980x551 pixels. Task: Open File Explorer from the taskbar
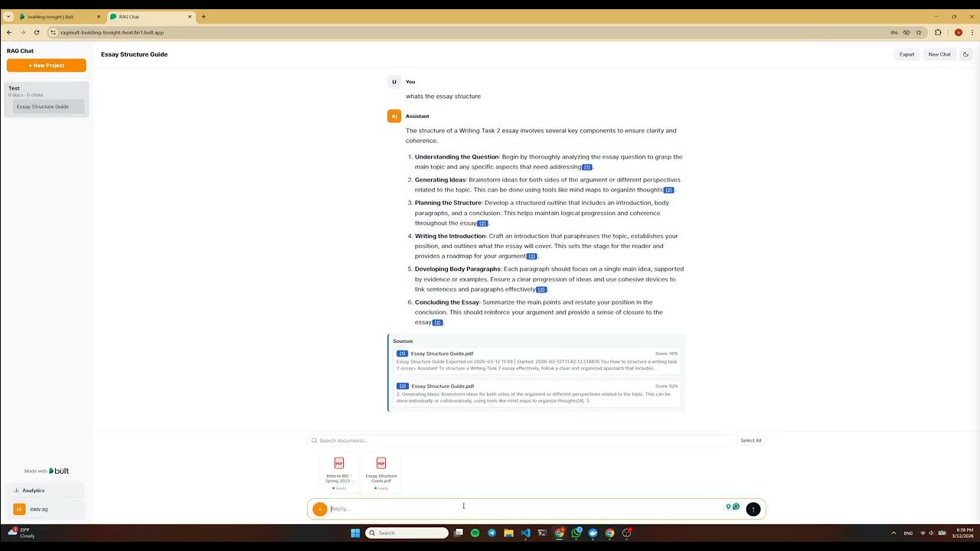coord(508,533)
